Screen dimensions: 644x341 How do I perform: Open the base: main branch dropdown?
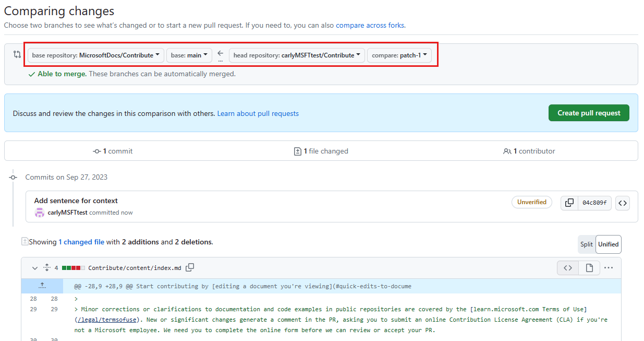click(x=189, y=55)
